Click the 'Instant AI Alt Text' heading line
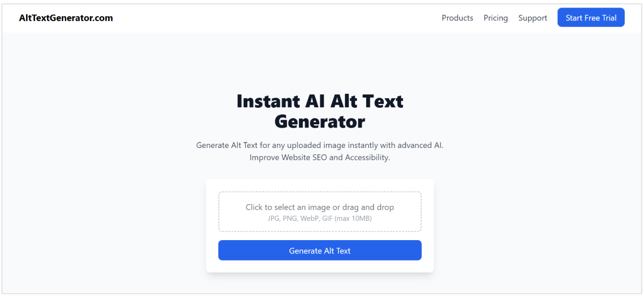The image size is (644, 298). (320, 101)
